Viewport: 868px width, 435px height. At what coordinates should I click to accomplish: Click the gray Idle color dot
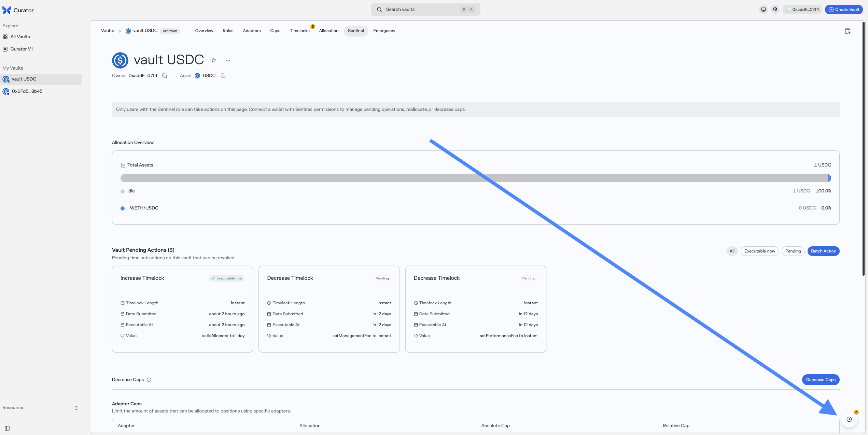coord(123,191)
